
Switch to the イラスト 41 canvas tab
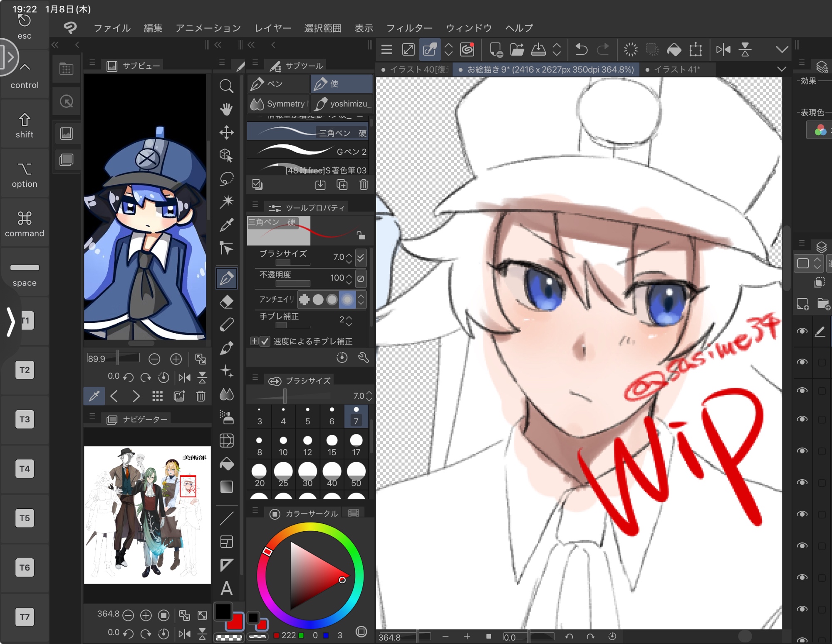pos(676,69)
